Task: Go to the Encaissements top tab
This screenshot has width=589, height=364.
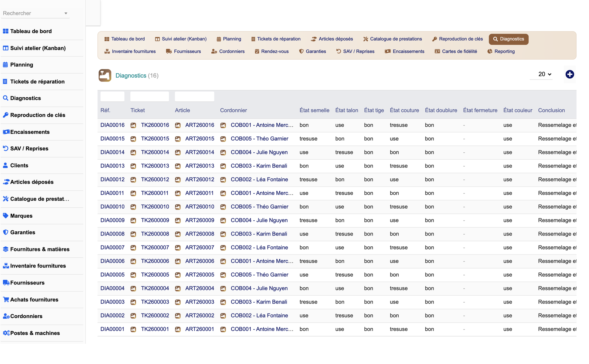Action: 404,51
